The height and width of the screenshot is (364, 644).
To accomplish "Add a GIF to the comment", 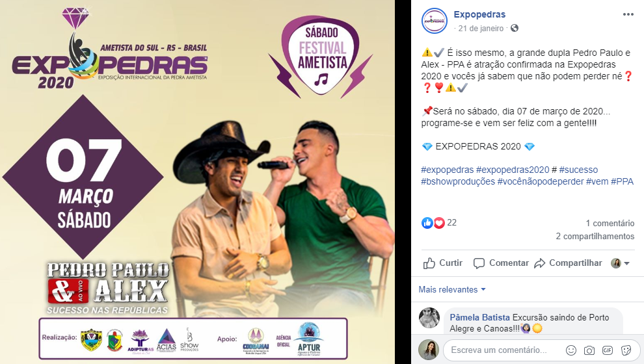I will tap(608, 350).
